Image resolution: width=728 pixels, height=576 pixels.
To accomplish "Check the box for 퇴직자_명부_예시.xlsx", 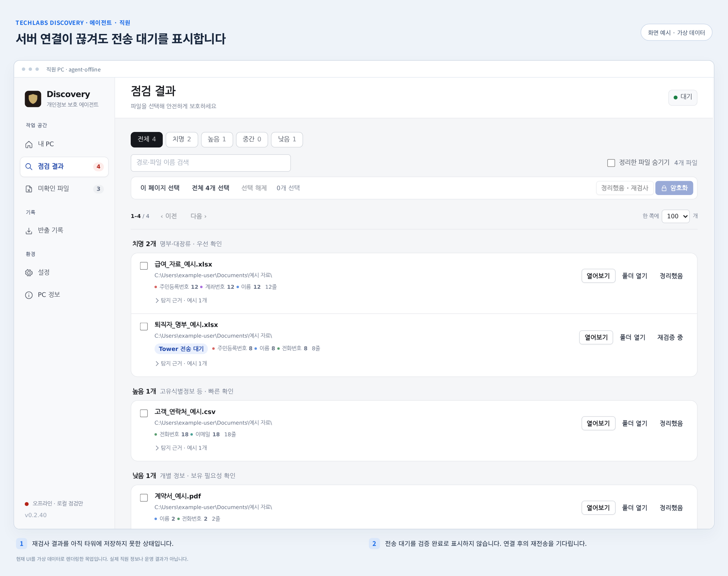I will [x=144, y=326].
